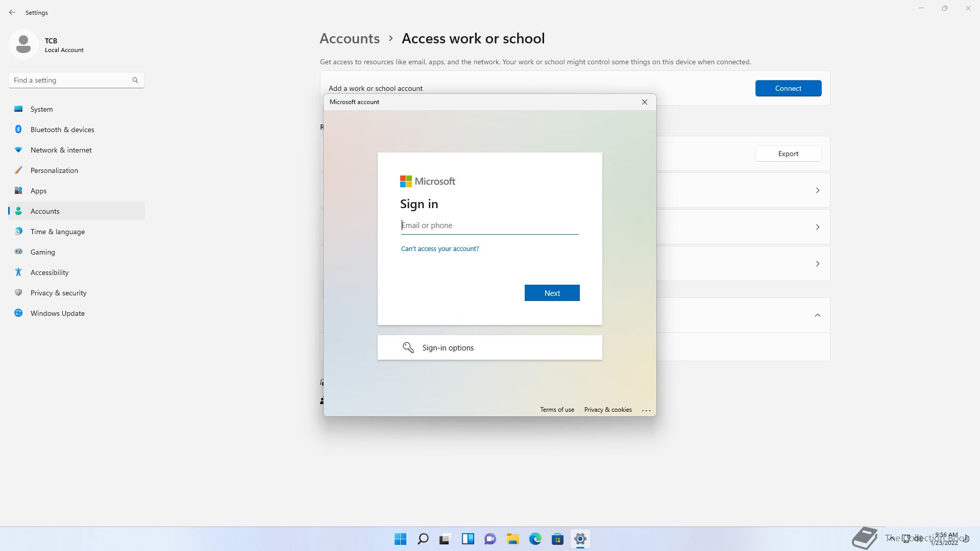The height and width of the screenshot is (551, 980).
Task: Click the Settings back arrow
Action: [12, 12]
